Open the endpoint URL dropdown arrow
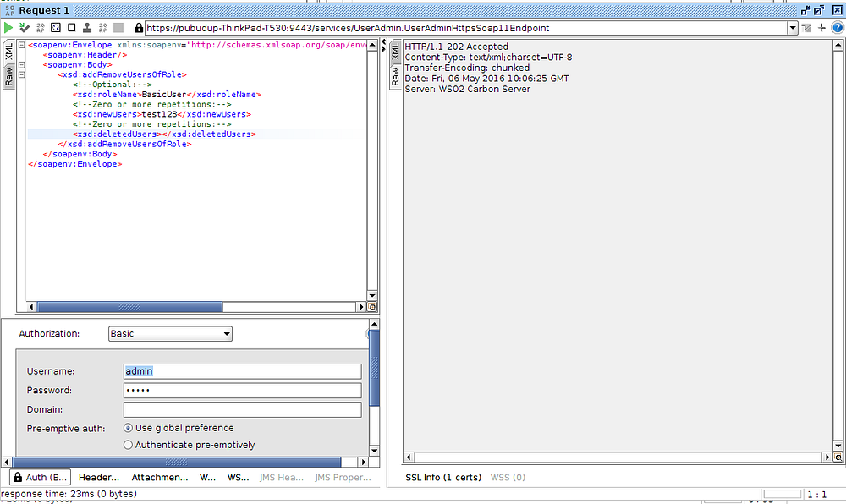 click(793, 28)
